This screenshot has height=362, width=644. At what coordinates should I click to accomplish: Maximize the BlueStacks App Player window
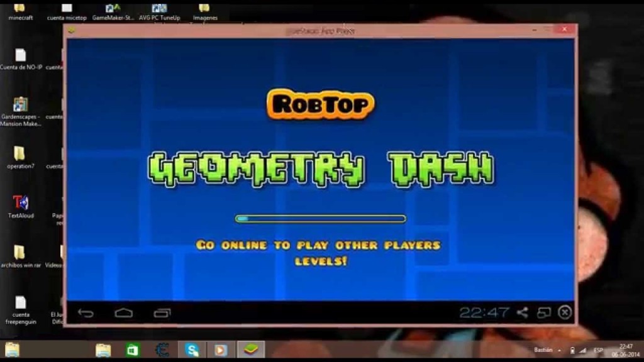[548, 30]
